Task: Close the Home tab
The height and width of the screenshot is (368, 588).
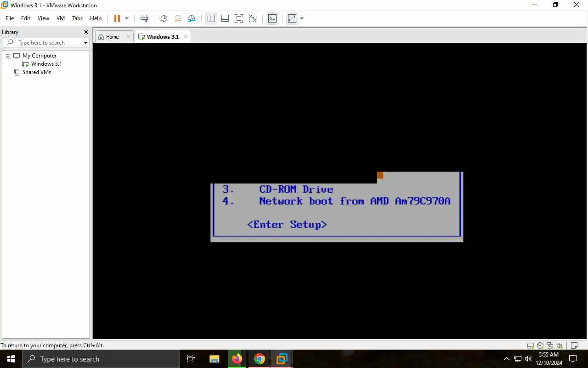Action: (x=128, y=37)
